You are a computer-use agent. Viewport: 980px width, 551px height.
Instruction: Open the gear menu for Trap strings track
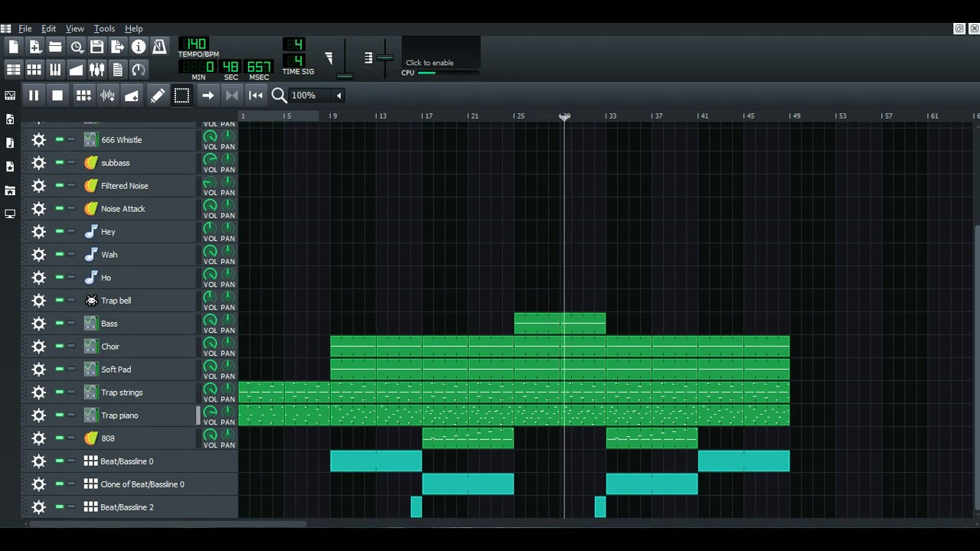[38, 393]
